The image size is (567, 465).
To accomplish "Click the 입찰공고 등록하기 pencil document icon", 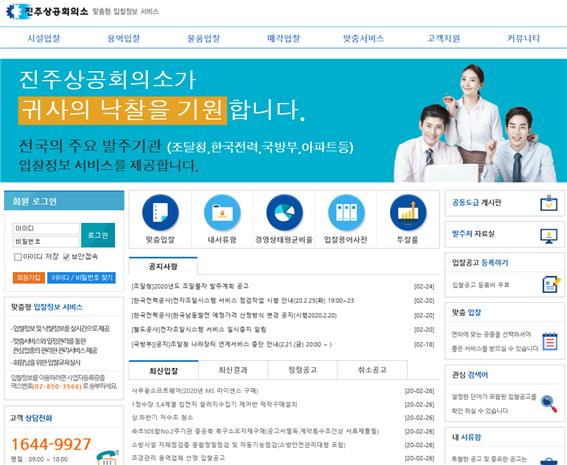I will 551,284.
